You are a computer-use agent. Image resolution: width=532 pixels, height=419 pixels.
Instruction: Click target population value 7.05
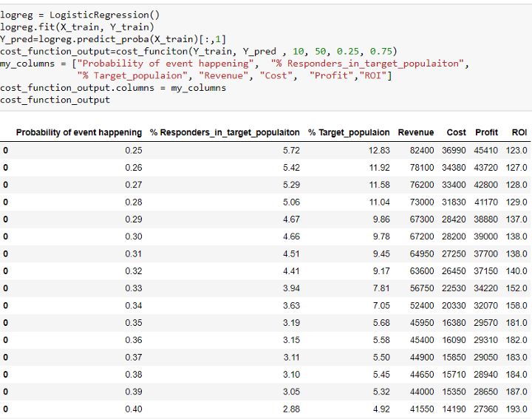click(x=381, y=306)
